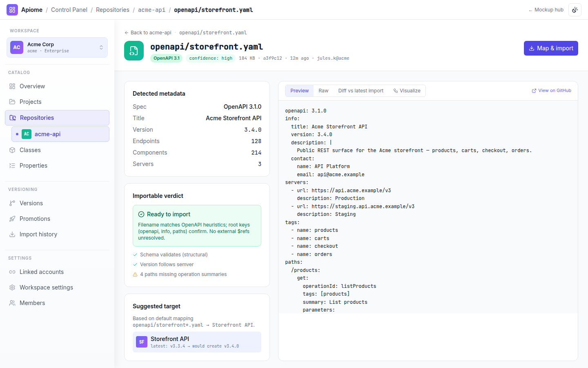
Task: Click the SF Storefront API avatar
Action: [142, 342]
